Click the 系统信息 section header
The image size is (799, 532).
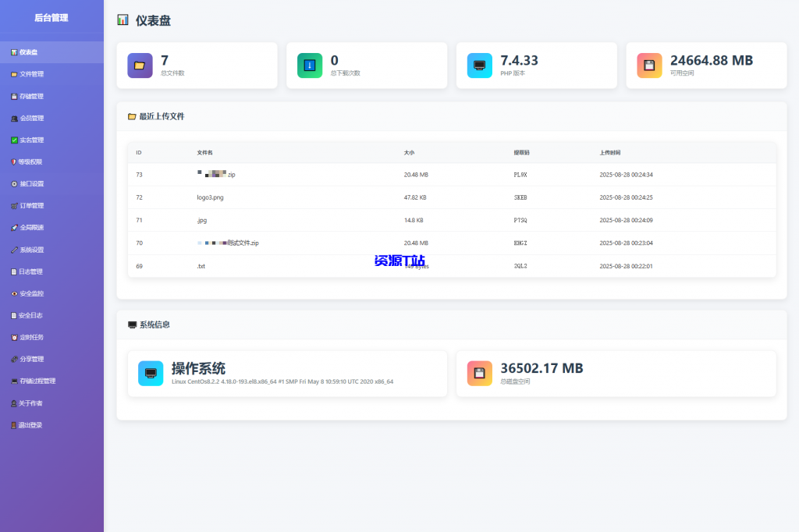[153, 325]
